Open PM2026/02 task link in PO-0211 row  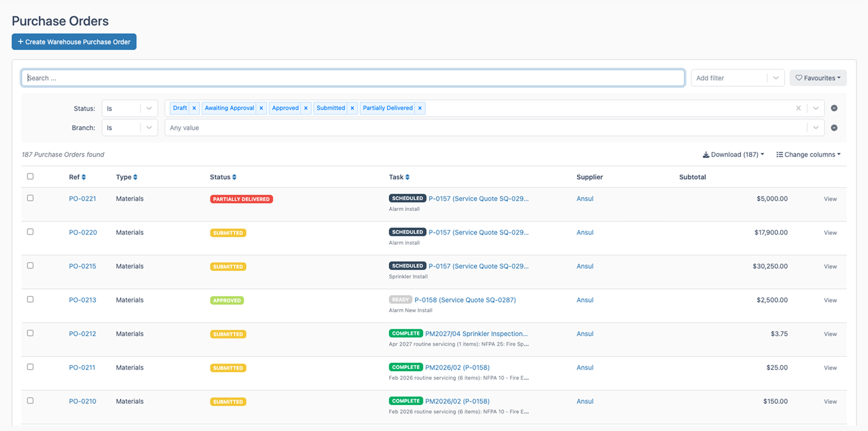pos(457,368)
